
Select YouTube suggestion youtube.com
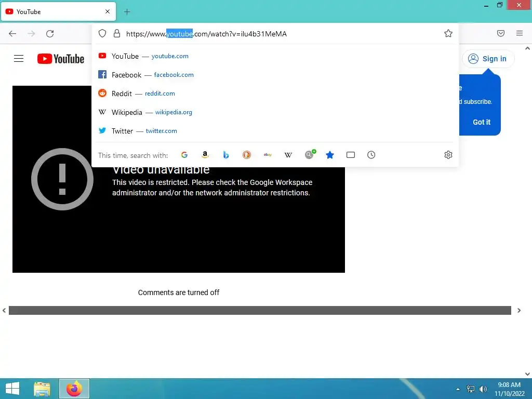(275, 56)
